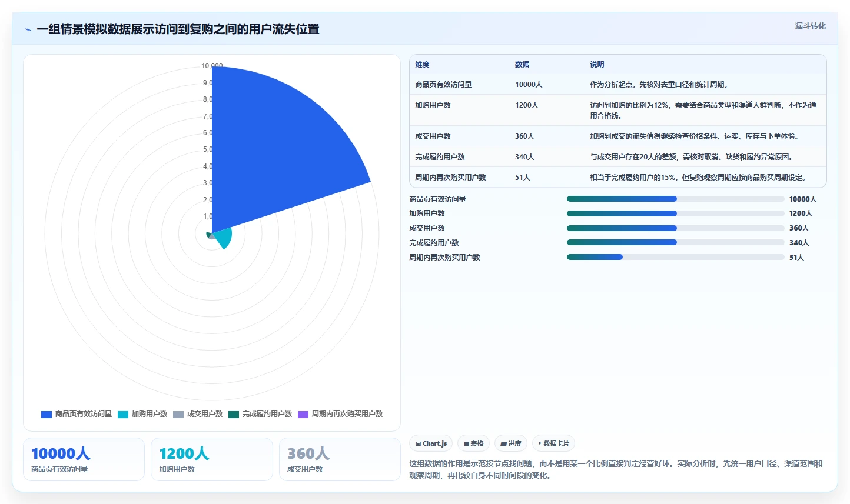The image size is (850, 504).
Task: Toggle 周期内再次购买用户数 legend item in chart
Action: pos(340,414)
